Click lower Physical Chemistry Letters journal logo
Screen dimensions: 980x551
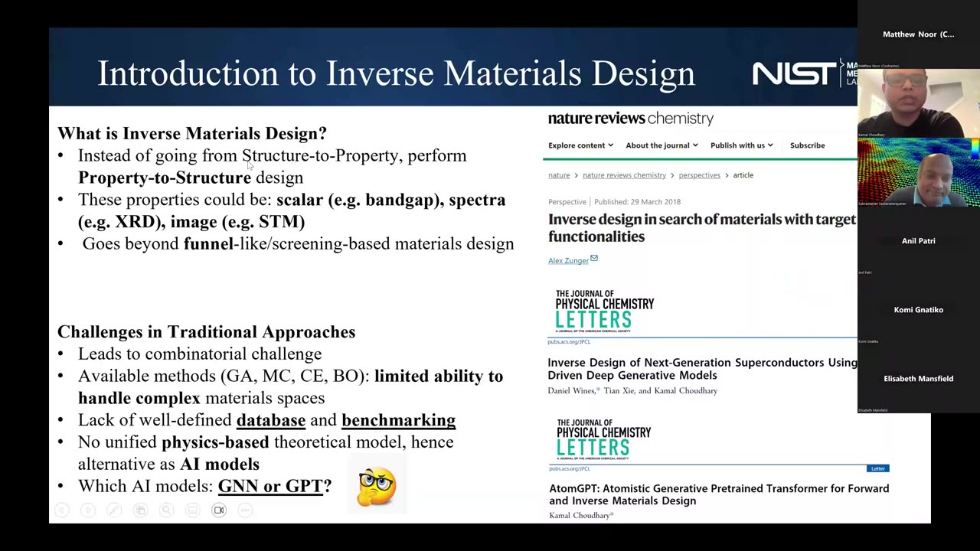[603, 439]
